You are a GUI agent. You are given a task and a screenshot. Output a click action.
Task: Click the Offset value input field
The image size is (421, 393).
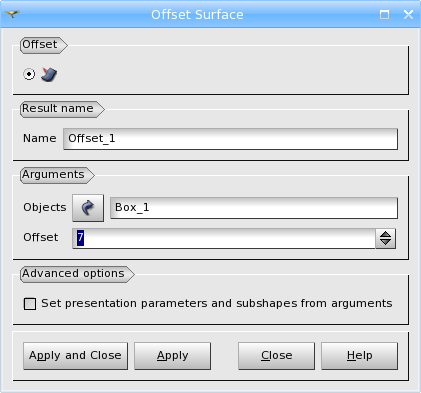[x=224, y=238]
